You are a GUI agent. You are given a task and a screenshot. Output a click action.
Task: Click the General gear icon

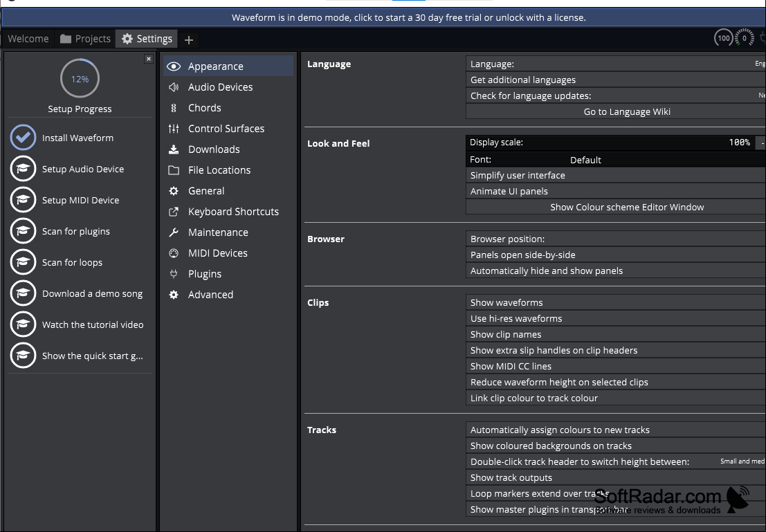tap(174, 191)
